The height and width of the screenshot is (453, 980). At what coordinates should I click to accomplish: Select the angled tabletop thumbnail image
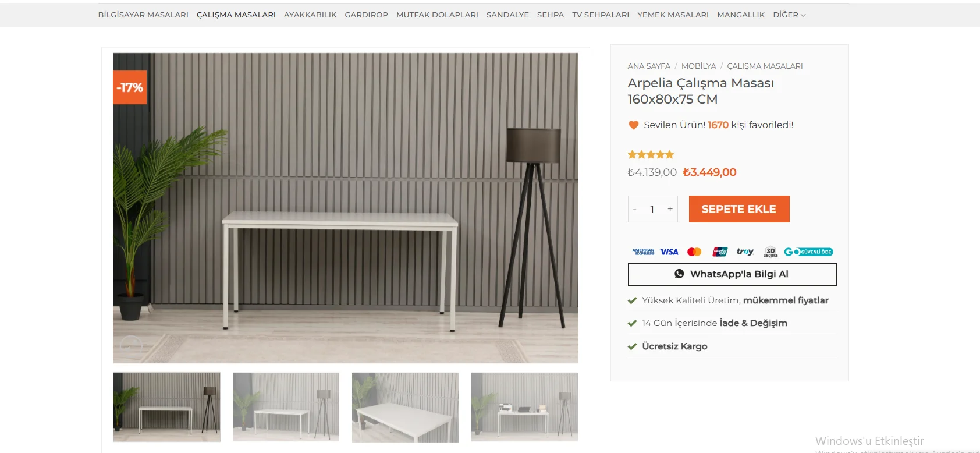click(405, 407)
